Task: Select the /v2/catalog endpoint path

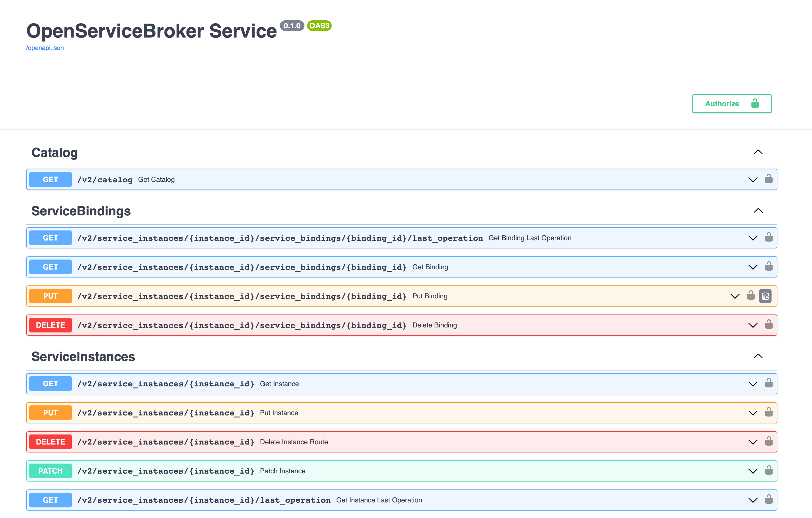Action: click(x=105, y=180)
